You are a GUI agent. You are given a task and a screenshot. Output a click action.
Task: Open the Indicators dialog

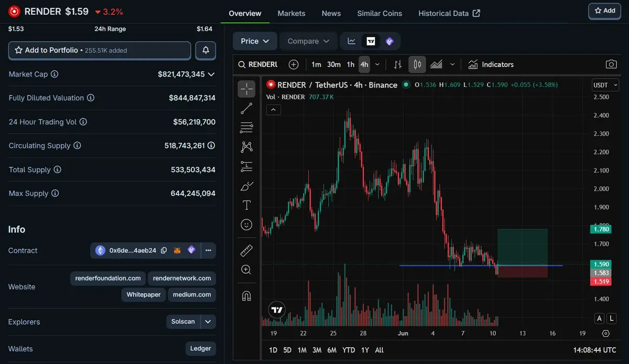[x=491, y=64]
